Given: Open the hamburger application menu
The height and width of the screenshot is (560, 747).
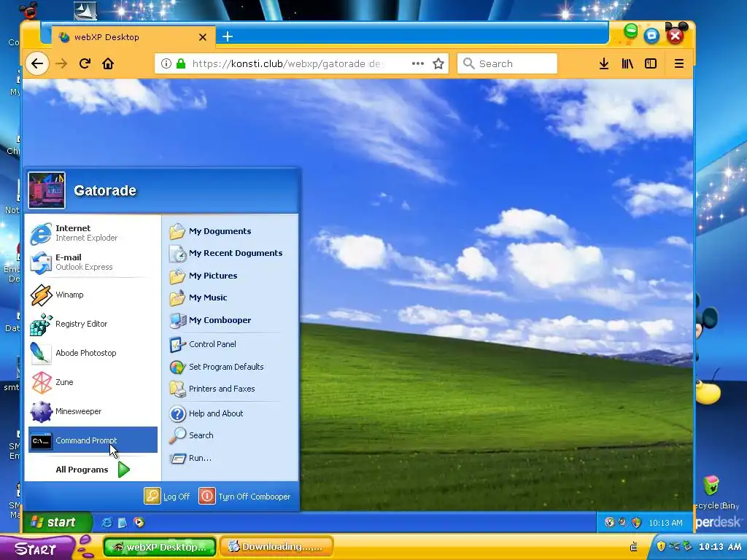Looking at the screenshot, I should (x=679, y=64).
